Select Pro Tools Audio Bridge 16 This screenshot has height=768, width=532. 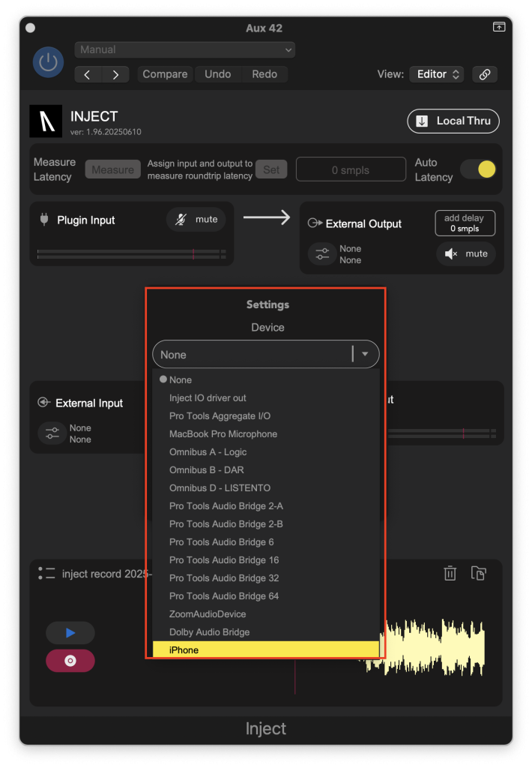[266, 559]
